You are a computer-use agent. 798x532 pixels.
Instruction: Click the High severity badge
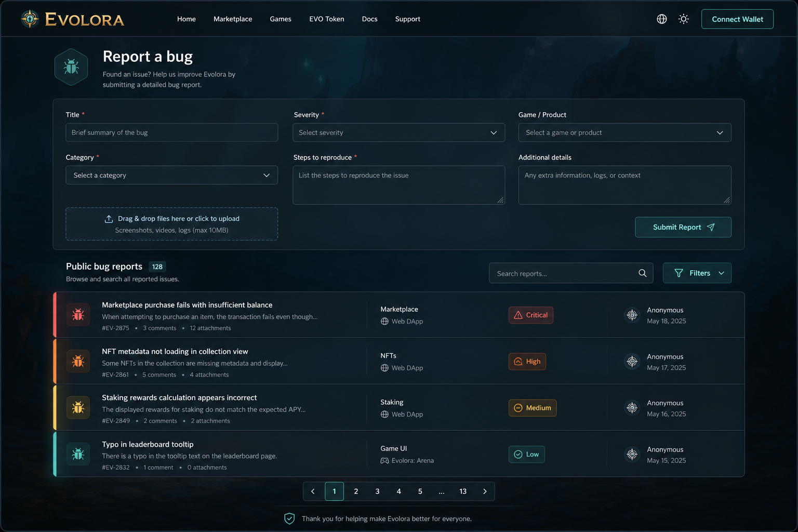click(x=527, y=362)
